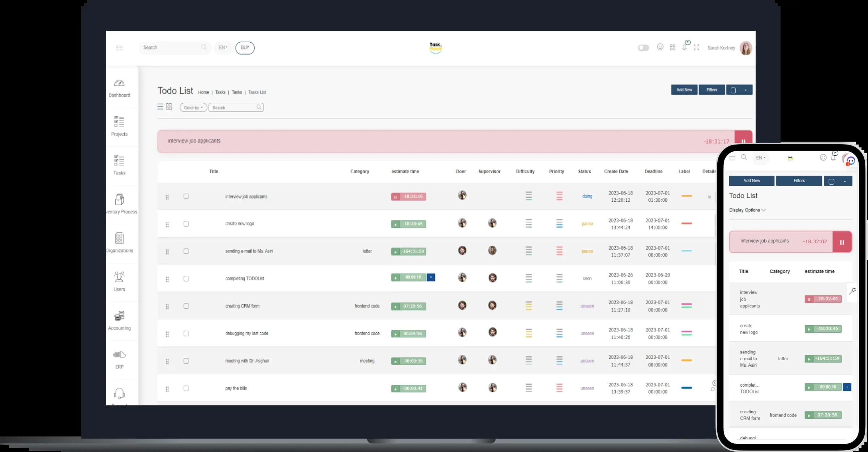Click dark blue label of pay the bills row
This screenshot has width=868, height=452.
pyautogui.click(x=687, y=388)
